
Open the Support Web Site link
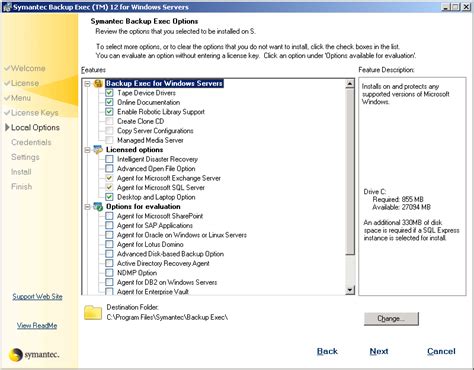pos(37,296)
